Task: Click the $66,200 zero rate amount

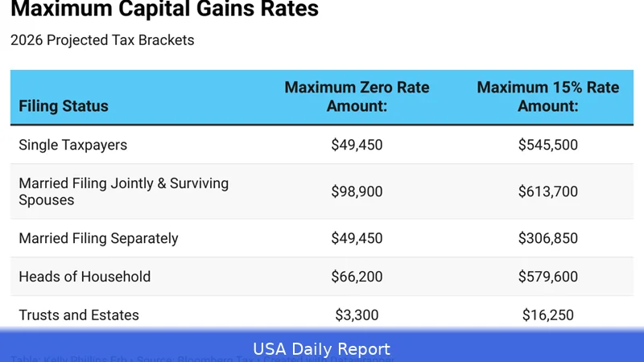Action: (x=357, y=277)
